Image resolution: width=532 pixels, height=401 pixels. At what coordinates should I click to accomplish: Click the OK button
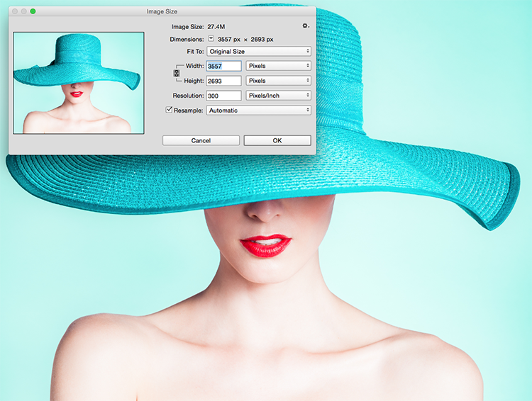[277, 140]
